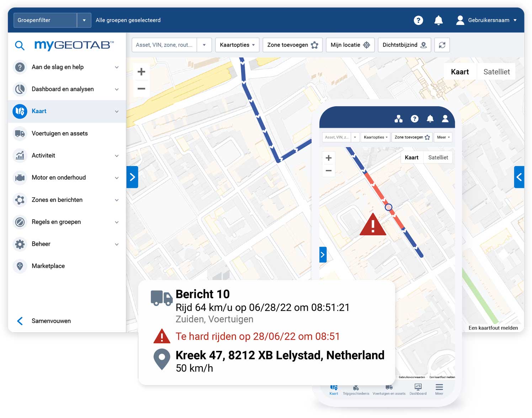Click the Motor en onderhoud engine icon
Screen dimensions: 532x418
tap(20, 177)
